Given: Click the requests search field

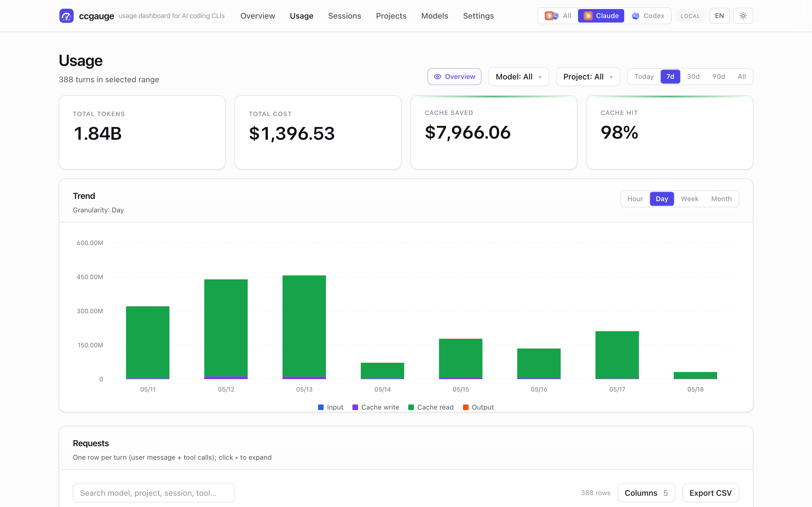Looking at the screenshot, I should click(x=154, y=493).
